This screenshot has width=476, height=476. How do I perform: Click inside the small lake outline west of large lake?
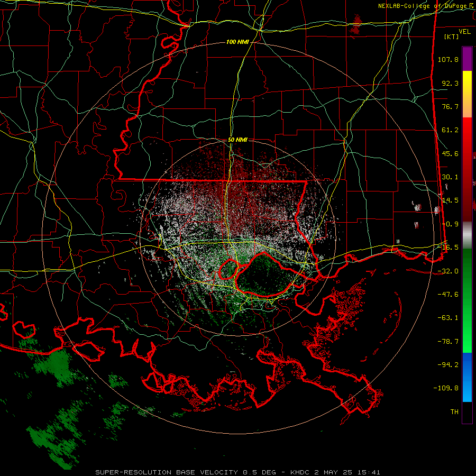[x=228, y=270]
